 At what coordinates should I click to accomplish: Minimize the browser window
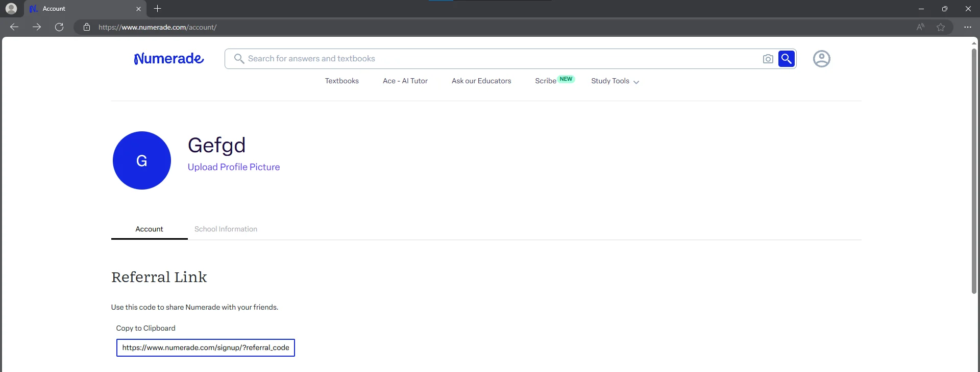point(921,9)
